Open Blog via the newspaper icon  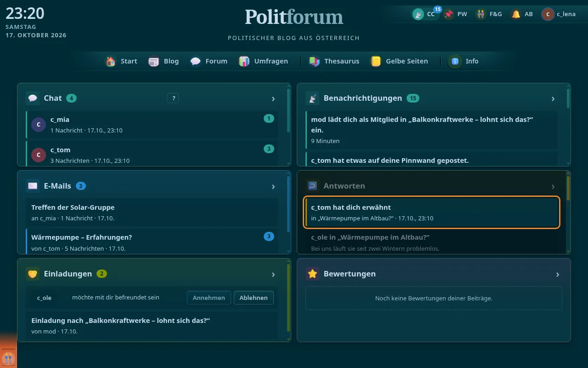[154, 61]
